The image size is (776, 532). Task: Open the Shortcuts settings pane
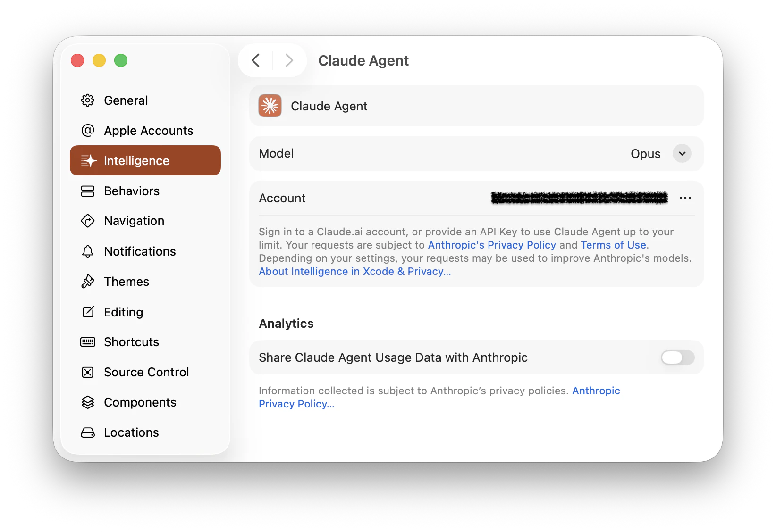coord(145,342)
